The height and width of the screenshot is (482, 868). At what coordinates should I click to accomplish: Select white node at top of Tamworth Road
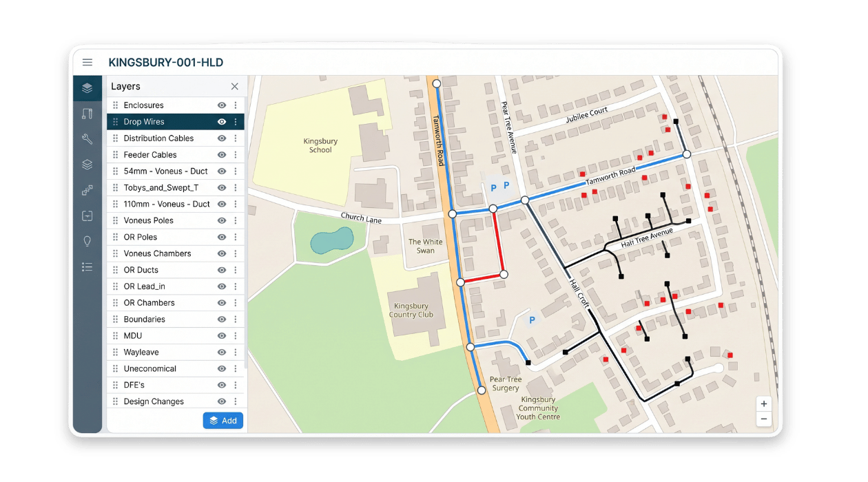[436, 83]
